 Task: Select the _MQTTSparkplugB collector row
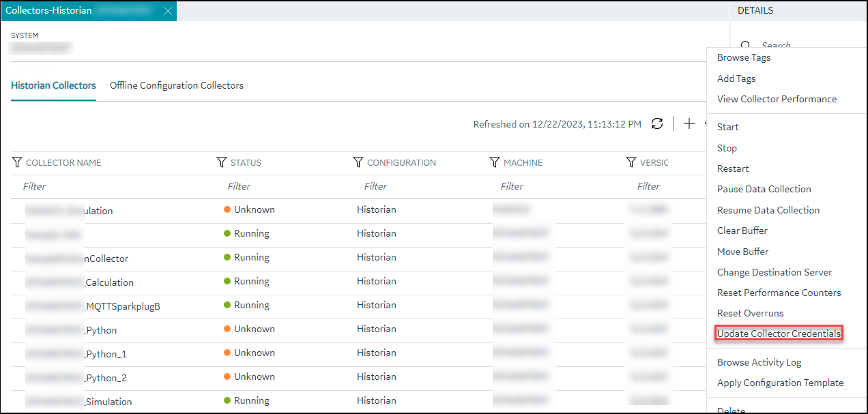(x=358, y=306)
